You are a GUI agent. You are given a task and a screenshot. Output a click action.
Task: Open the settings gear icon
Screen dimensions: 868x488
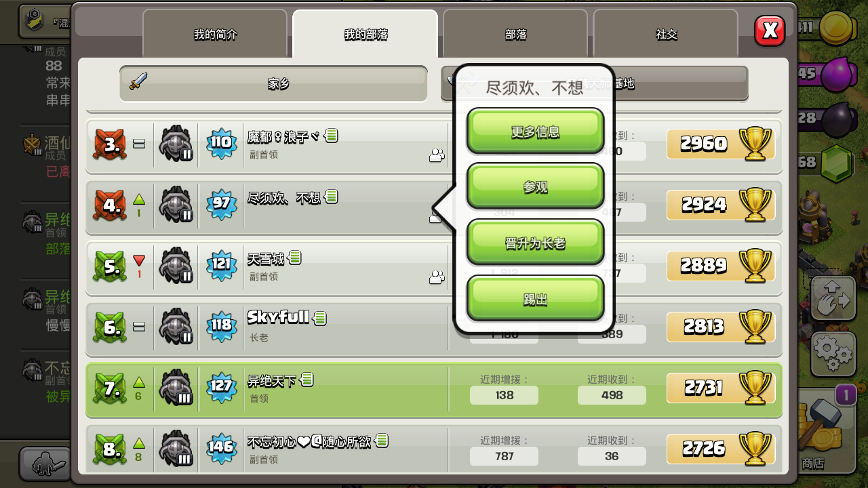pyautogui.click(x=833, y=352)
